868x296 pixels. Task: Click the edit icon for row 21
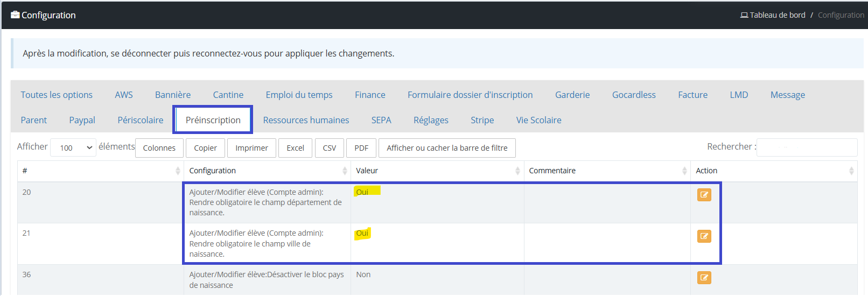click(704, 236)
